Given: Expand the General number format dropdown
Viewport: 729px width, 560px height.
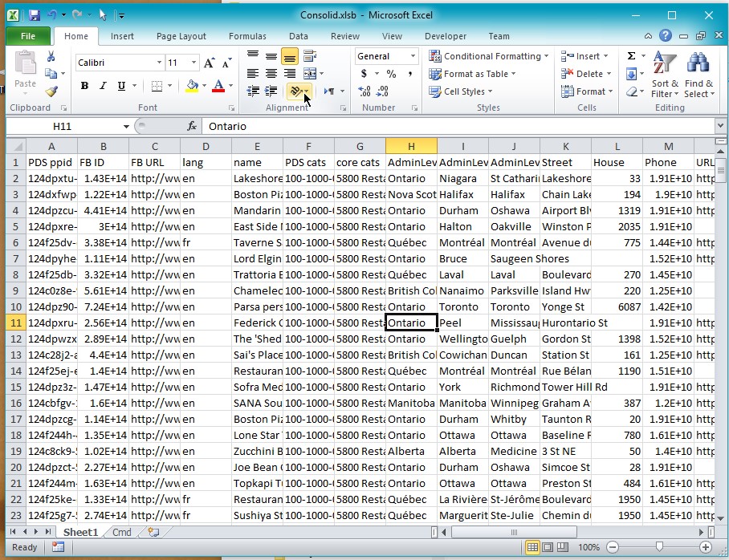Looking at the screenshot, I should click(x=413, y=56).
